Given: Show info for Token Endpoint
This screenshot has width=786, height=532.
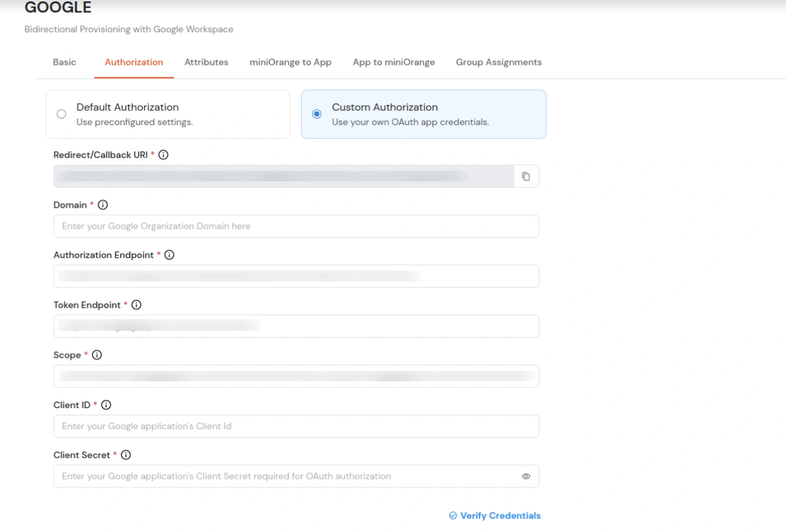Looking at the screenshot, I should point(136,305).
